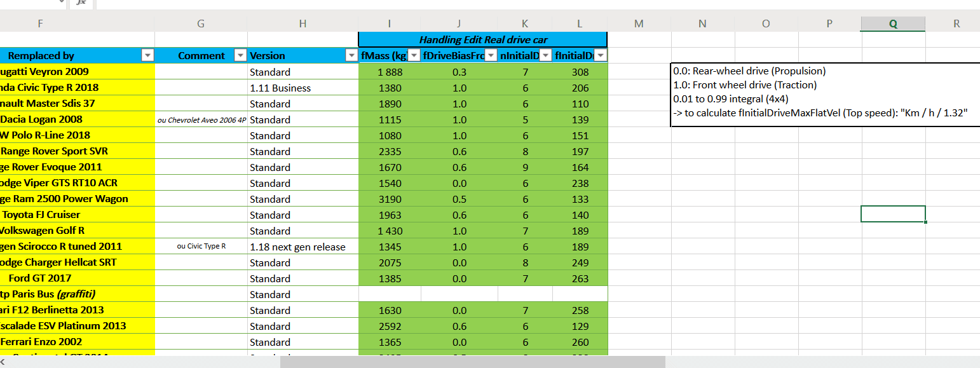Click the active selected cell in column Q
Screen dimensions: 980x368
893,214
